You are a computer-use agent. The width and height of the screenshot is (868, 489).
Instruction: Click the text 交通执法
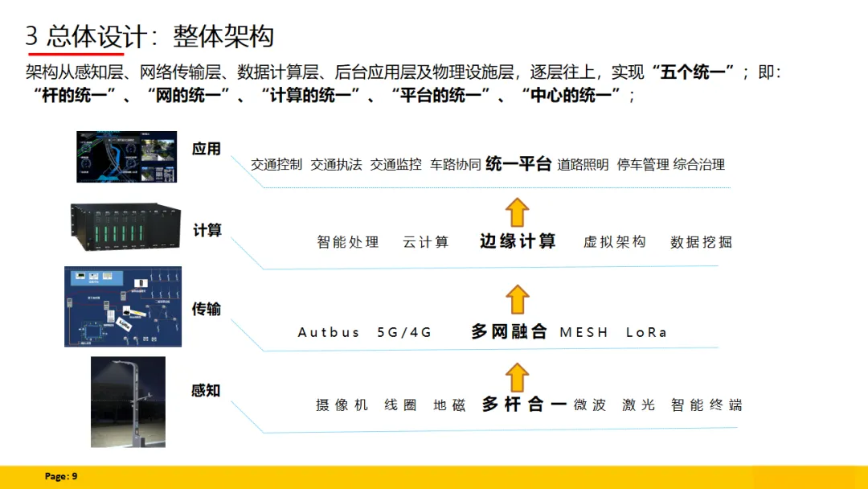(x=336, y=165)
